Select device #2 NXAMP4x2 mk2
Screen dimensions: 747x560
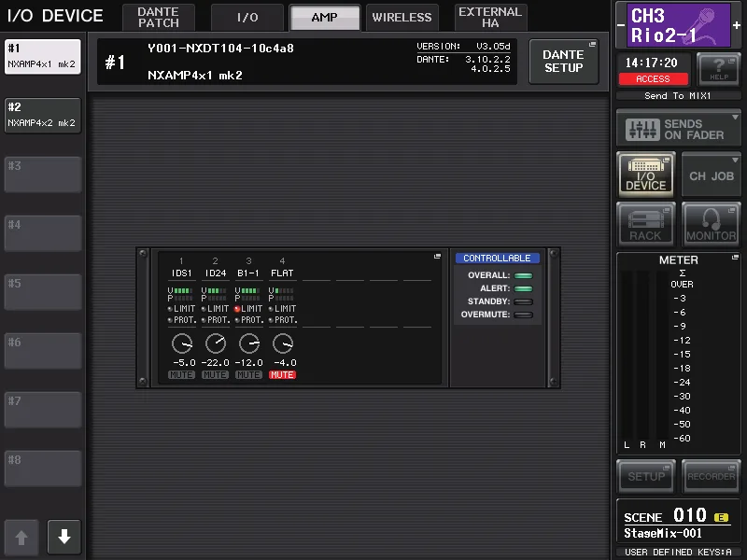click(42, 115)
